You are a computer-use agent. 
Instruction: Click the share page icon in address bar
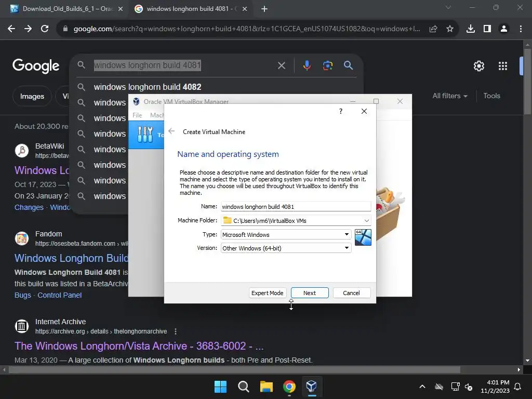433,29
